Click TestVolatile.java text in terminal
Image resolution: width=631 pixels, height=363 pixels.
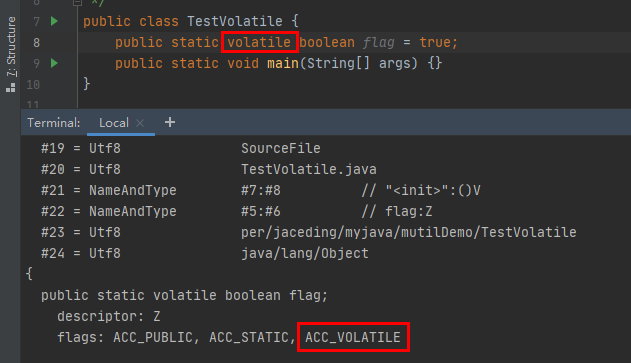coord(309,169)
